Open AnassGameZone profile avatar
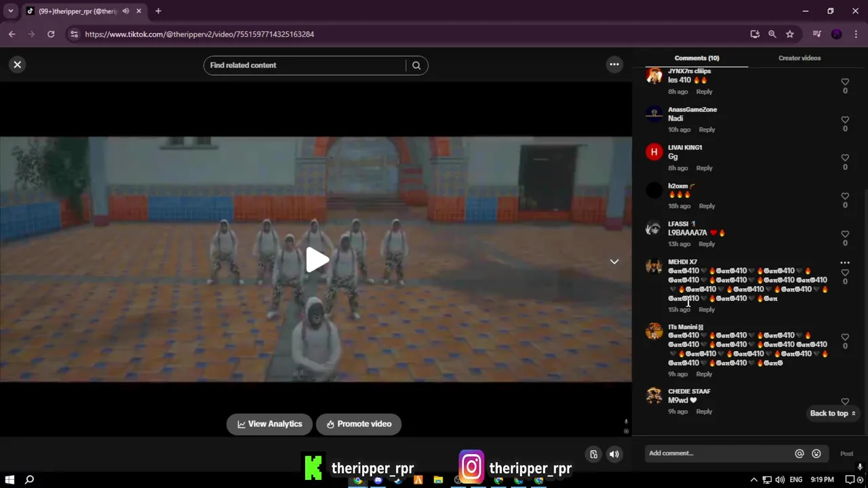The image size is (868, 488). coord(654,114)
